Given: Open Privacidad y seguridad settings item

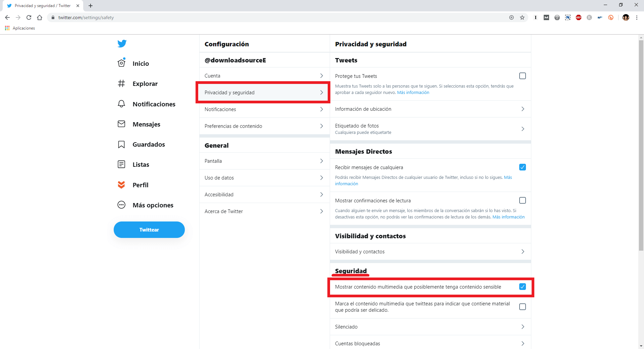Looking at the screenshot, I should 264,93.
